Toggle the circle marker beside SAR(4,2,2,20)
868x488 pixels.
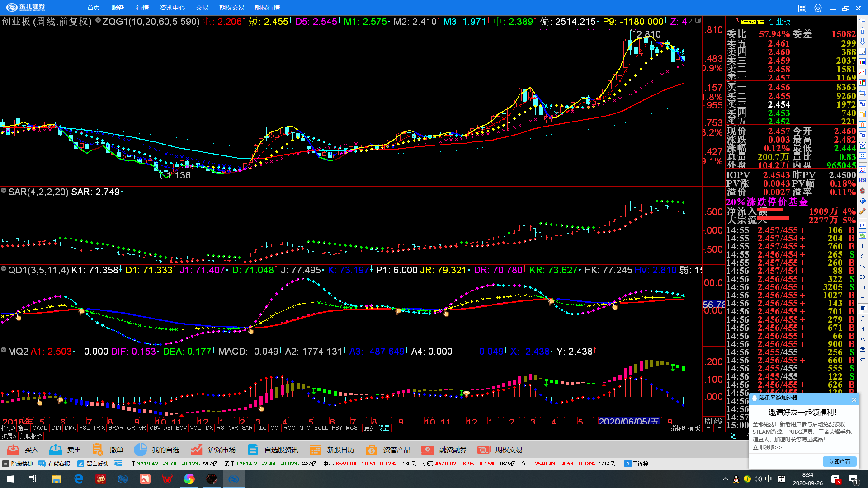pos(4,191)
